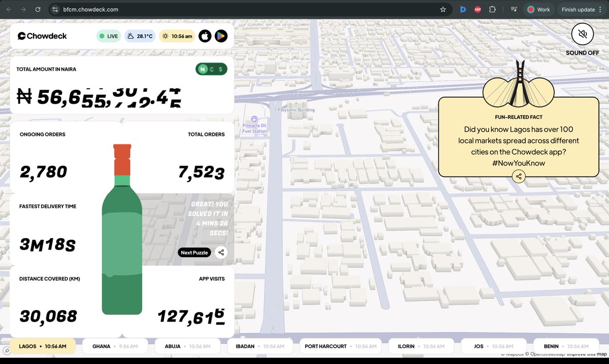Click the Chowdeck logo
609x364 pixels.
pyautogui.click(x=43, y=36)
